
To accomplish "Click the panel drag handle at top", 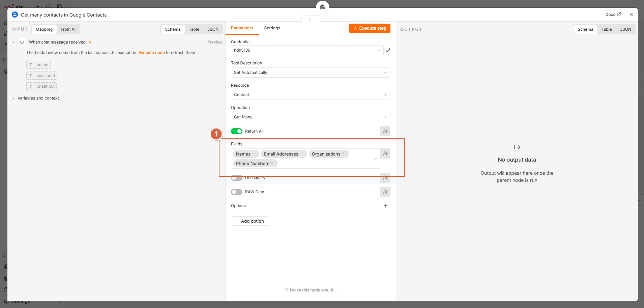I will point(311,19).
